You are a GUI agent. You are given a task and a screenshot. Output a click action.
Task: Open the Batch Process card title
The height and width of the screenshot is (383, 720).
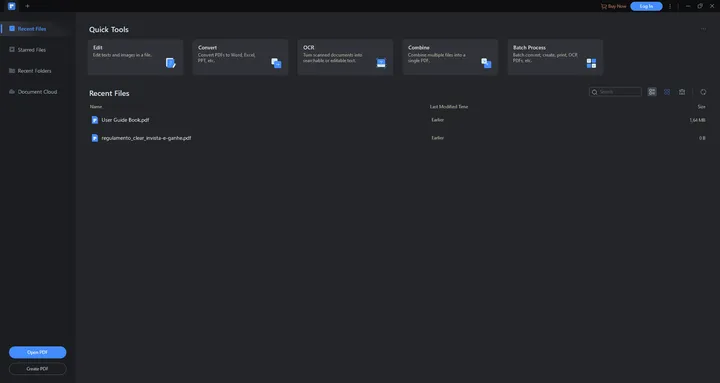(x=529, y=47)
